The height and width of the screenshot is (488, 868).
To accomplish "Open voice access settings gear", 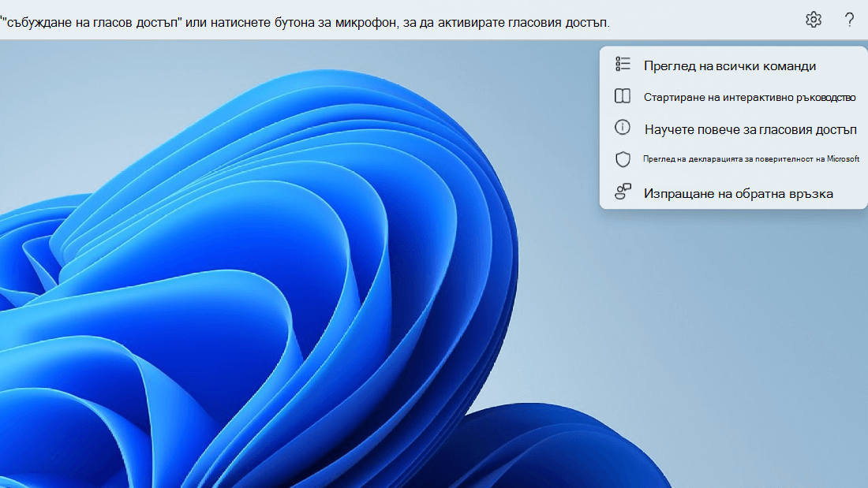I will (814, 20).
